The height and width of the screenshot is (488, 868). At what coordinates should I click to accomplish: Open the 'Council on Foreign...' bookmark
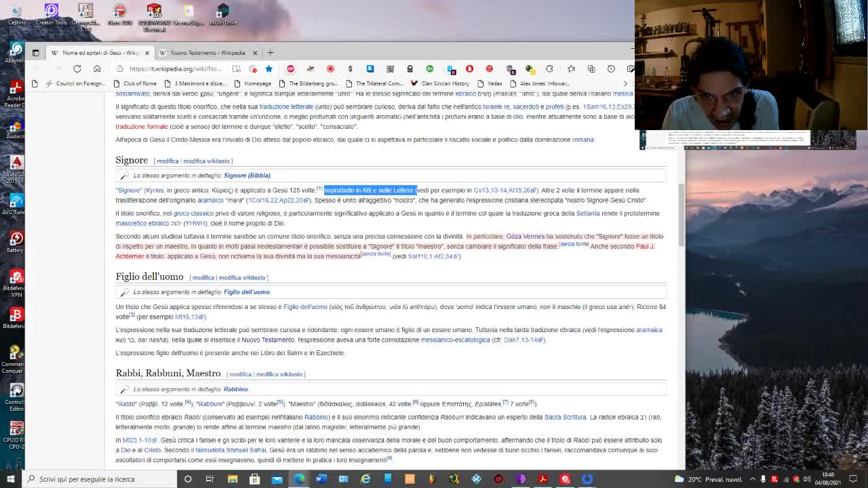[76, 83]
